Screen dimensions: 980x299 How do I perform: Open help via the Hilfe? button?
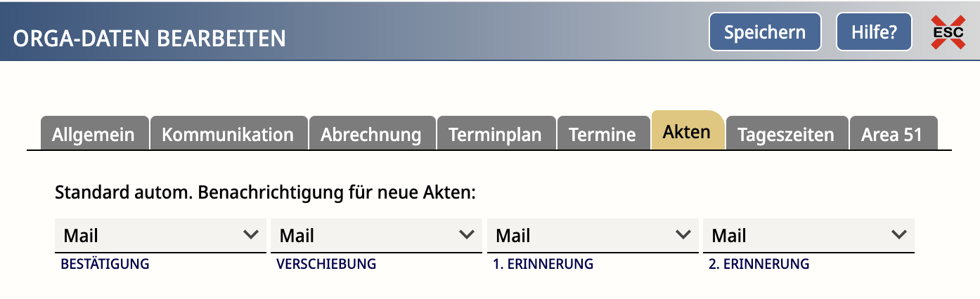coord(874,32)
